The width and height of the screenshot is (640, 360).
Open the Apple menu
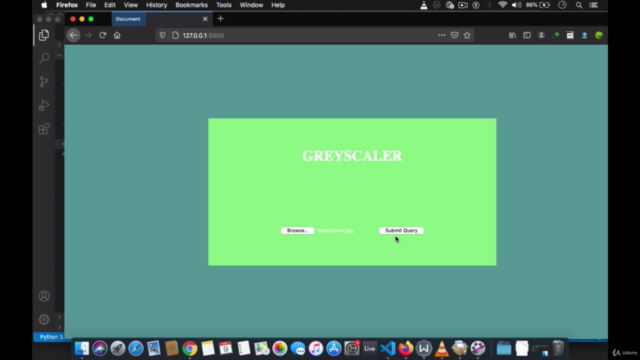click(44, 5)
